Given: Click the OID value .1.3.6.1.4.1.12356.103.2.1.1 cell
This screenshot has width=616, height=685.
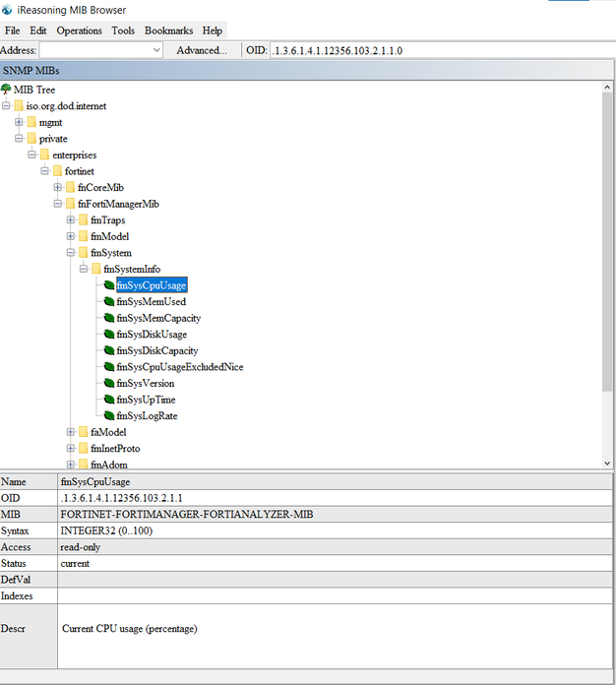Looking at the screenshot, I should pos(335,498).
